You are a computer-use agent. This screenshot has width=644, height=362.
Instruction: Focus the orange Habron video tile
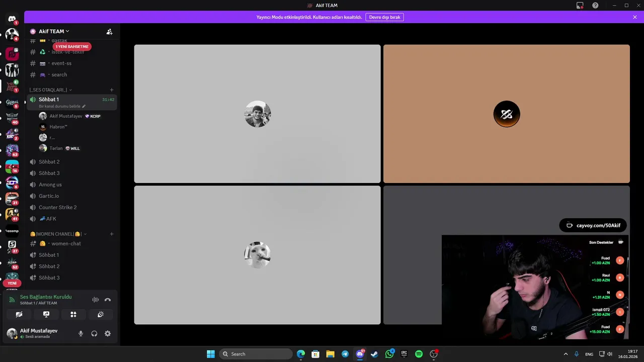coord(507,114)
